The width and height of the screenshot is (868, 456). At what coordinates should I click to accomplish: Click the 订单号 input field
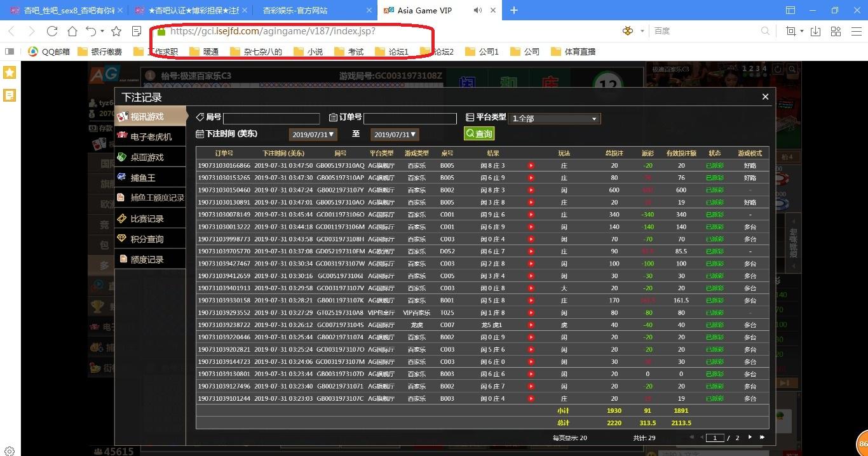click(410, 118)
